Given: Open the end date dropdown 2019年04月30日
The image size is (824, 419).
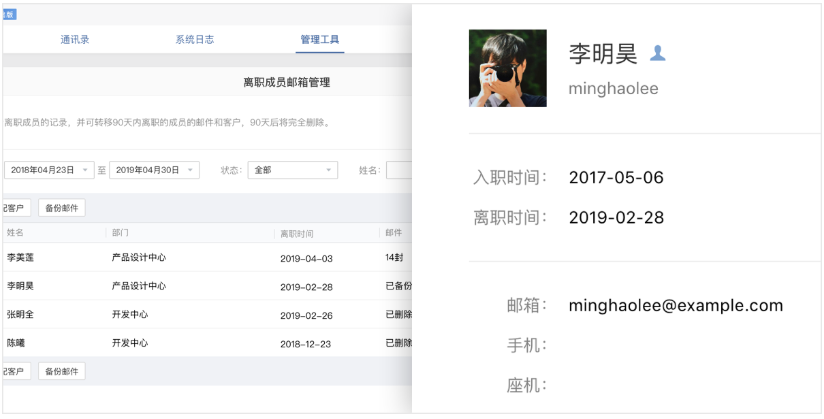Looking at the screenshot, I should point(154,170).
